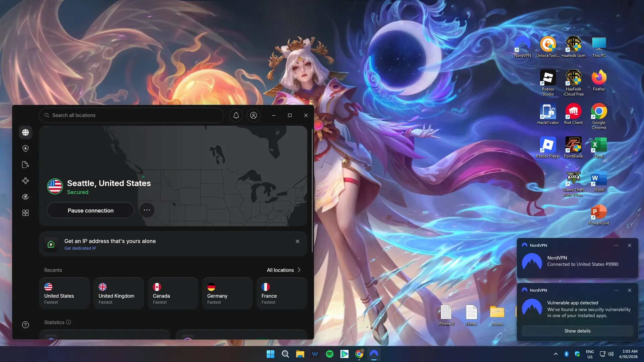Connect to United States fastest server
This screenshot has width=644, height=362.
pyautogui.click(x=64, y=294)
